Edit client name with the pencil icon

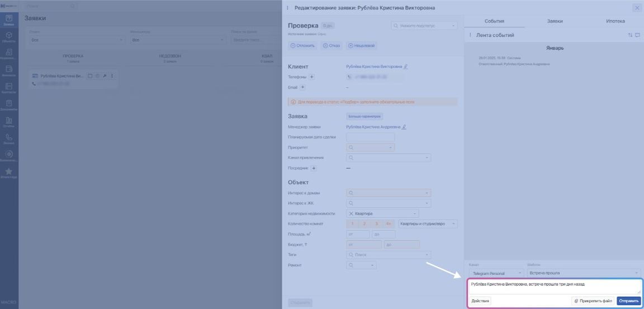coord(406,67)
